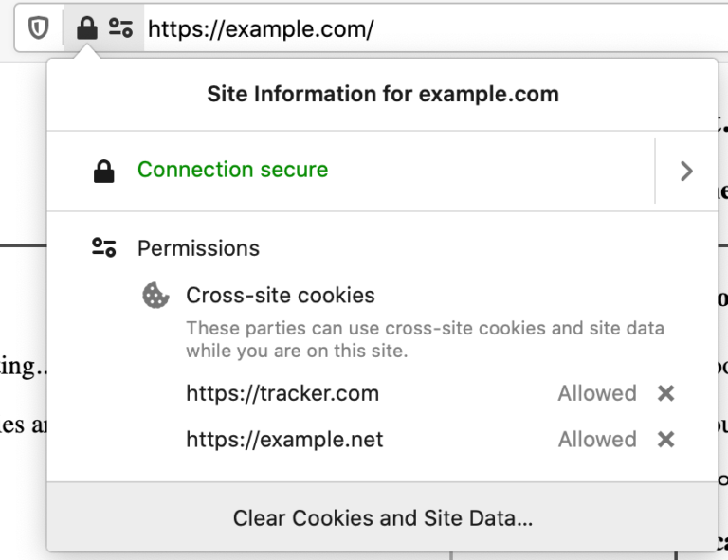Click the https://tracker.com entry
This screenshot has width=728, height=560.
point(282,393)
